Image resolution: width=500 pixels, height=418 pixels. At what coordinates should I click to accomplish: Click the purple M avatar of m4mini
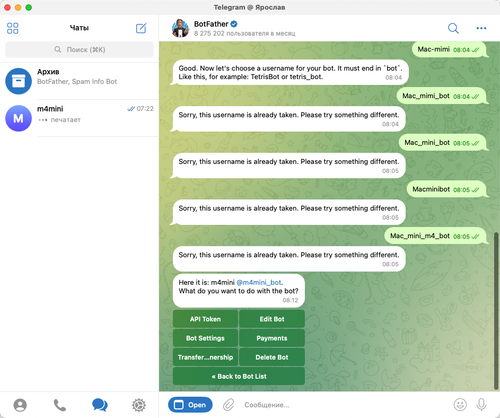click(18, 118)
